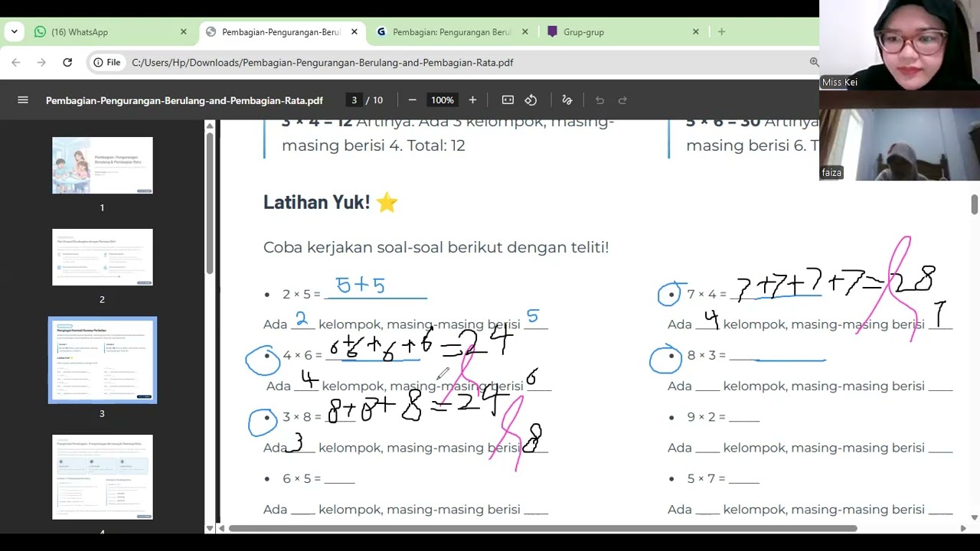
Task: Zoom out the PDF
Action: click(x=412, y=100)
